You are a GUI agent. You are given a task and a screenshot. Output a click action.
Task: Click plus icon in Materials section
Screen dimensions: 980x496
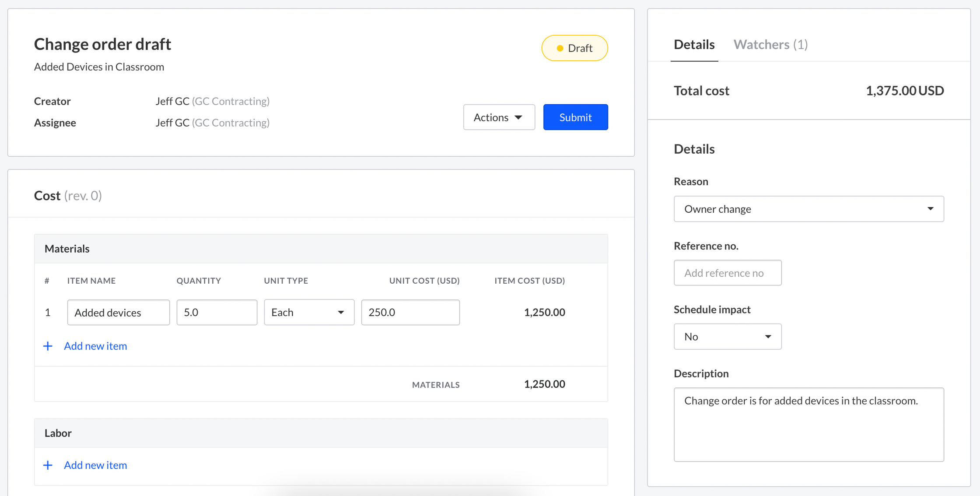click(x=48, y=346)
